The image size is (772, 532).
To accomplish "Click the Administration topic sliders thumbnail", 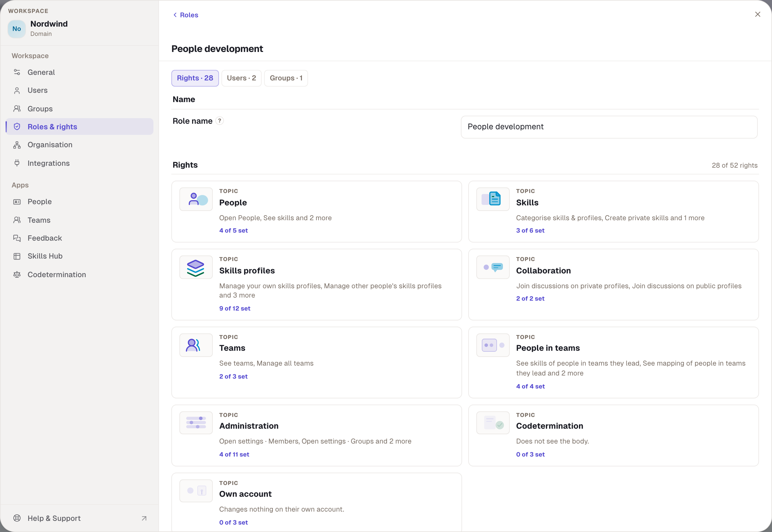I will tap(196, 423).
